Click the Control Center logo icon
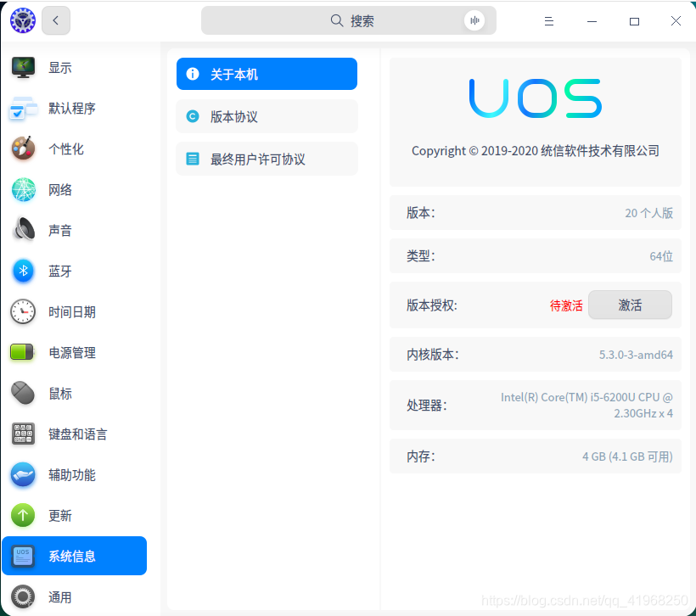Screen dimensions: 696x616 click(23, 20)
